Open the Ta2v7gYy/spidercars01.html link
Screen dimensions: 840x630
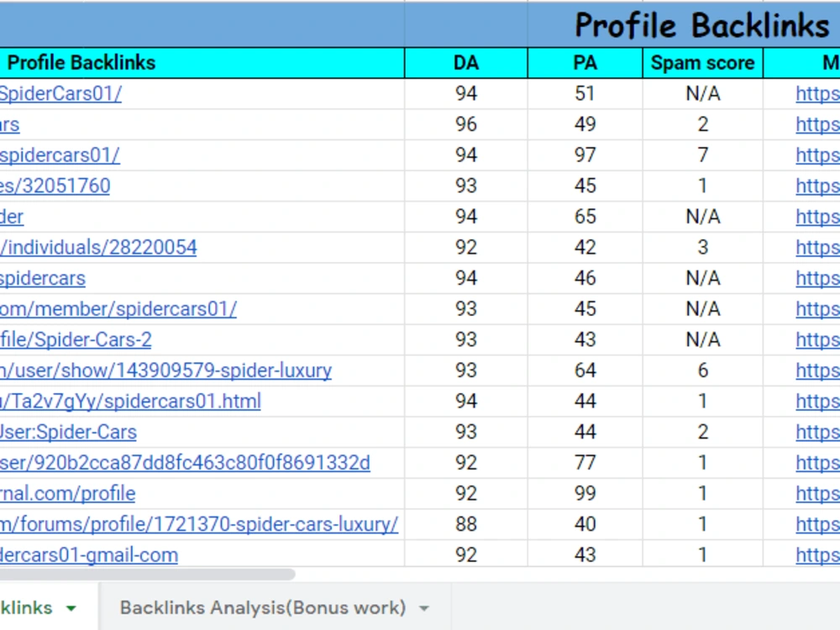[131, 402]
